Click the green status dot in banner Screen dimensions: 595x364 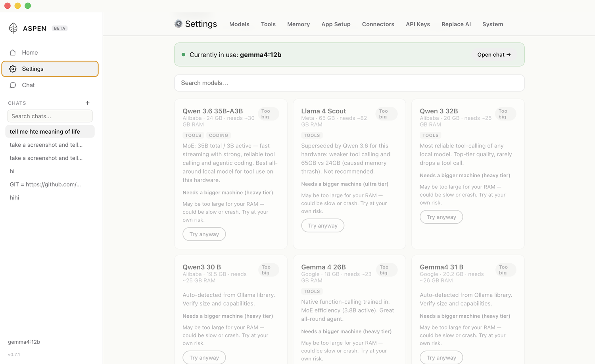pos(183,55)
